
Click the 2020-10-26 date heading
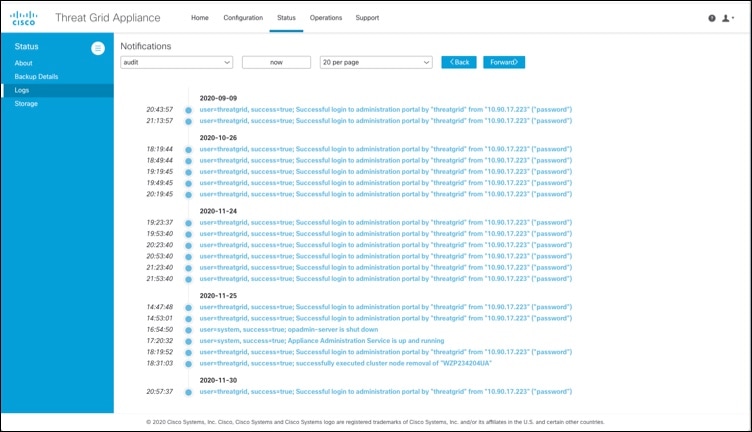(218, 138)
